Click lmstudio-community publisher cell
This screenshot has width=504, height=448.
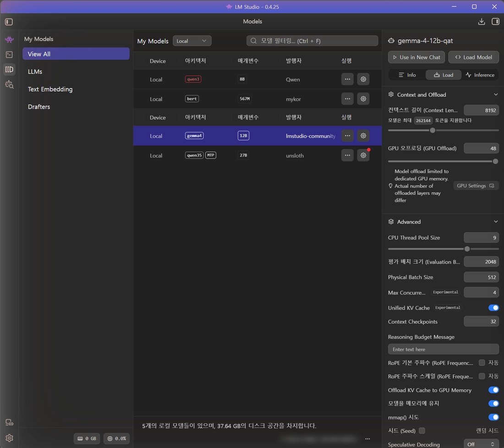pyautogui.click(x=311, y=136)
